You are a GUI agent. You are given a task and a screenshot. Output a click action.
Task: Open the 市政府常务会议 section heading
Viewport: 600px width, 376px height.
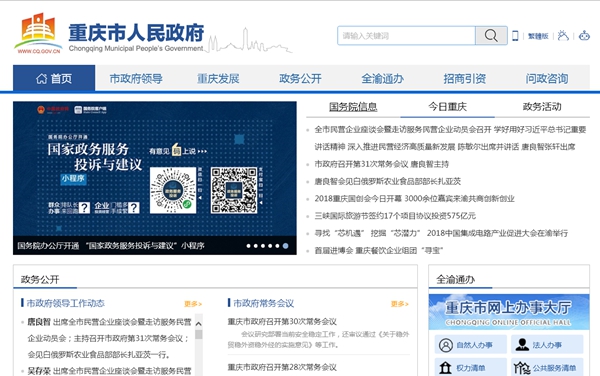pos(264,303)
